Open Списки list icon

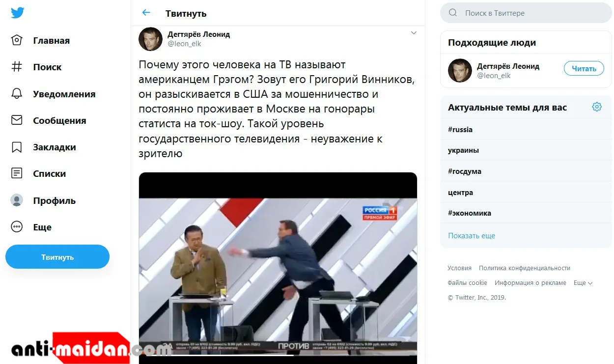(17, 173)
